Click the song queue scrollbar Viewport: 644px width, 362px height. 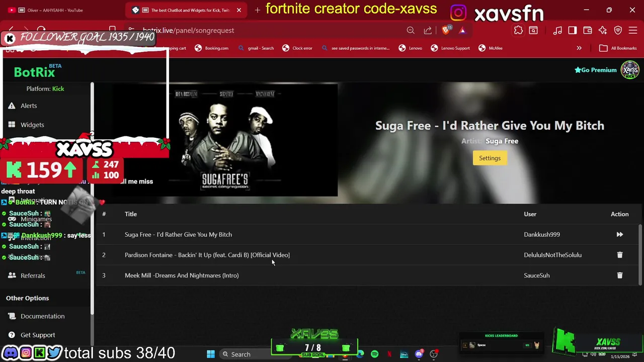640,254
